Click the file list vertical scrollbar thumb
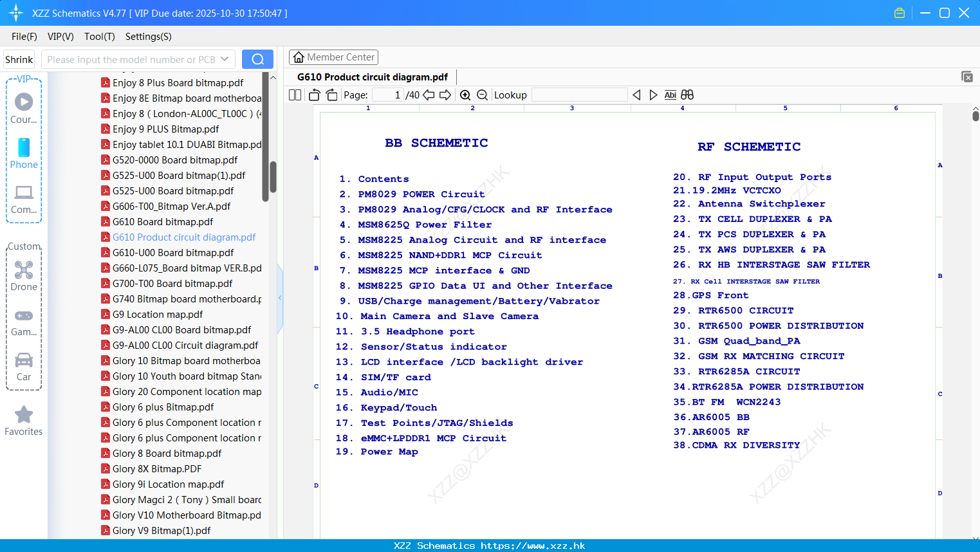The image size is (980, 552). coord(273,178)
